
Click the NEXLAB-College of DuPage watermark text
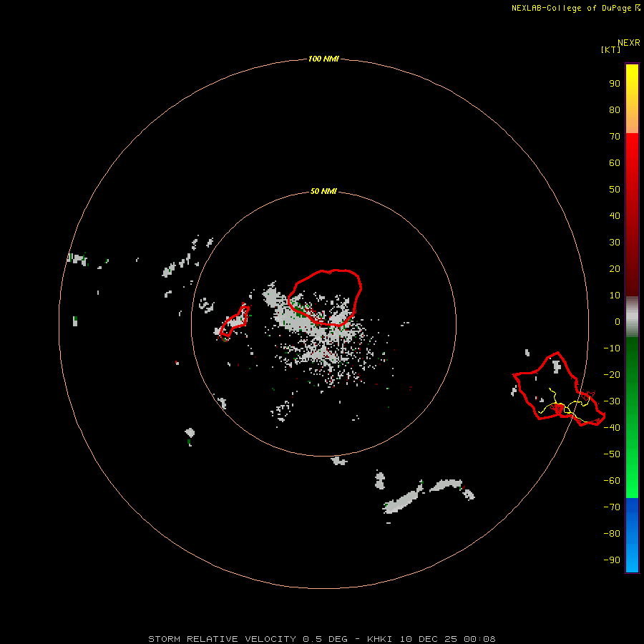click(575, 8)
